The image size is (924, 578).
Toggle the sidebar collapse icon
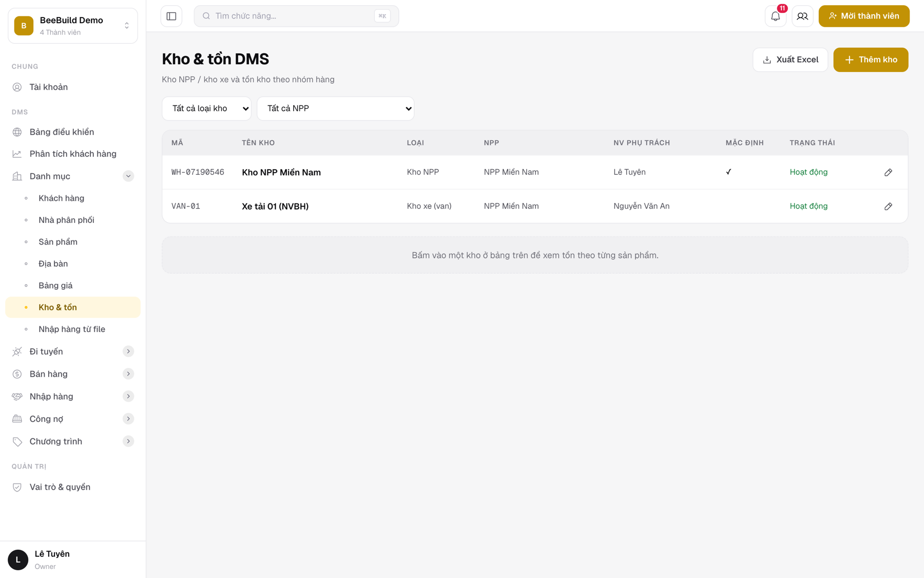pos(171,16)
